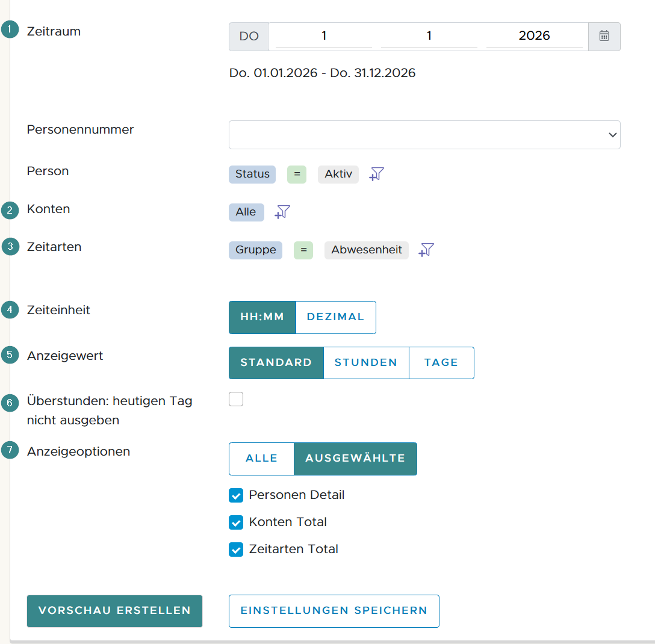Uncheck the Konten Total checkbox

(x=236, y=522)
